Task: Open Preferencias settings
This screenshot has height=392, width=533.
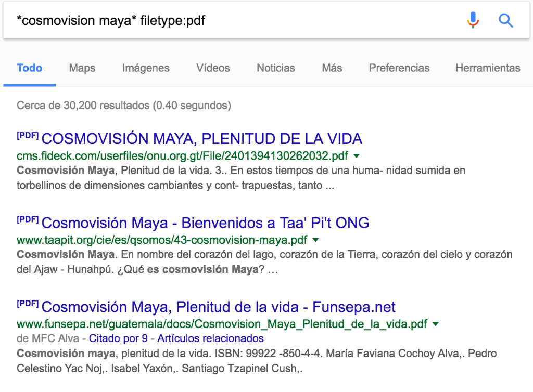Action: [399, 68]
